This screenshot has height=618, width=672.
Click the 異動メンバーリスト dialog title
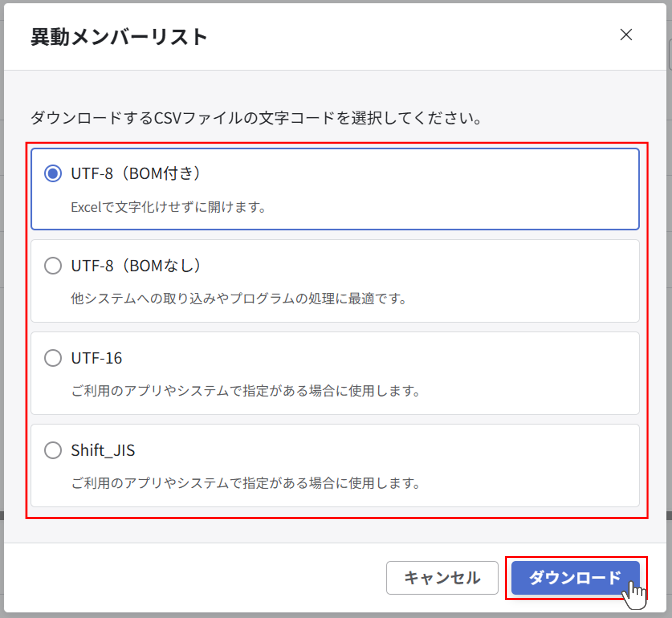point(119,36)
